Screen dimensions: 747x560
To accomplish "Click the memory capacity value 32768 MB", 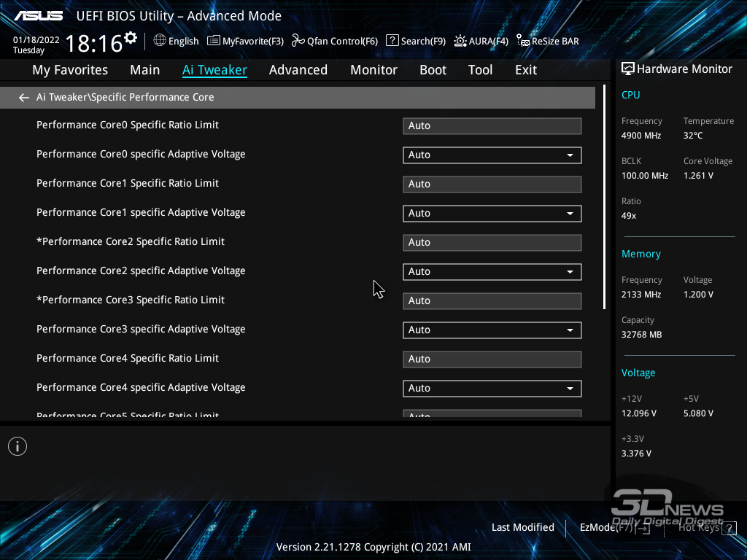I will [x=642, y=335].
